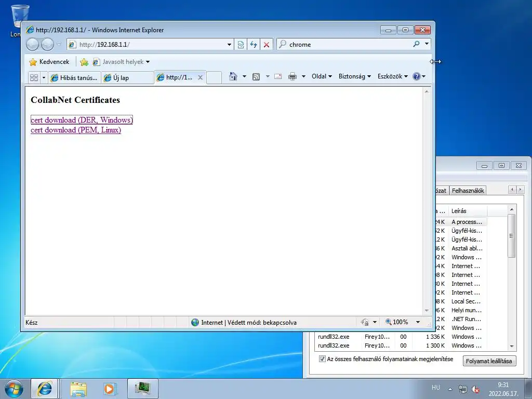Go forward with the browser Forward arrow
This screenshot has width=532, height=399.
coord(47,44)
